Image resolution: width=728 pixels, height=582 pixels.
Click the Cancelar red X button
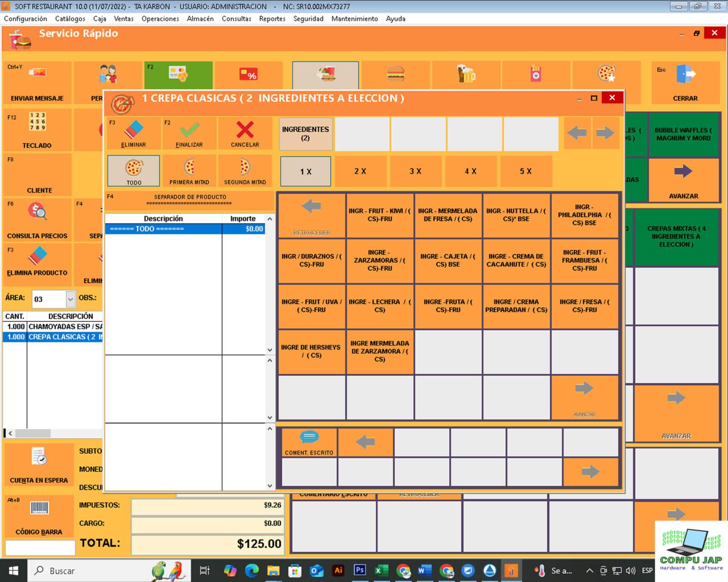245,133
